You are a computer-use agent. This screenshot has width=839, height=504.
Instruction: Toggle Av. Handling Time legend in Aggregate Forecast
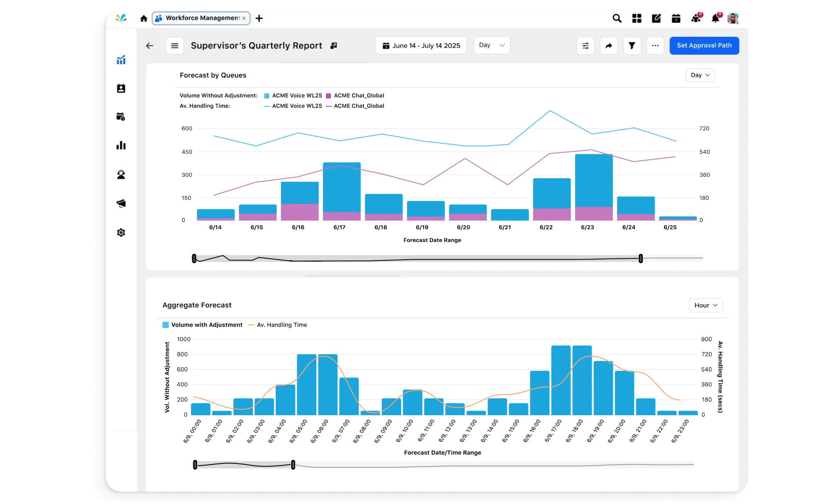277,325
